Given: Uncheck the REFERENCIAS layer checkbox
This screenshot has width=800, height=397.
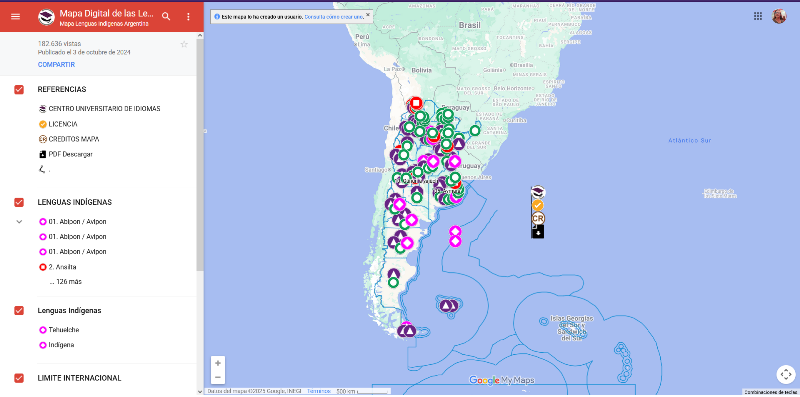Looking at the screenshot, I should tap(19, 90).
